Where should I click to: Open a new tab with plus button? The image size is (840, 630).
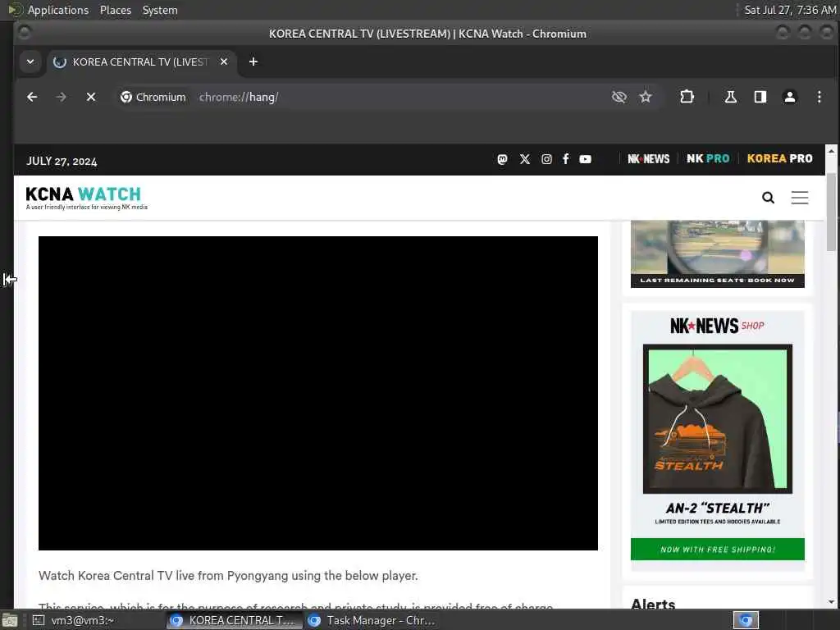click(253, 62)
